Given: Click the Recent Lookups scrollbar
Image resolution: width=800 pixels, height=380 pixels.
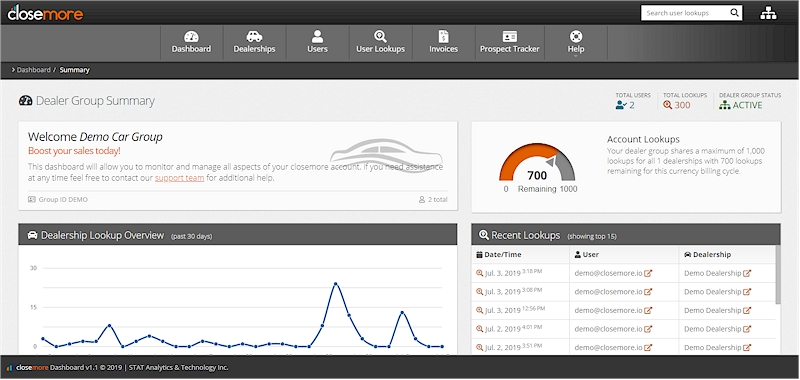Looking at the screenshot, I should (x=778, y=274).
